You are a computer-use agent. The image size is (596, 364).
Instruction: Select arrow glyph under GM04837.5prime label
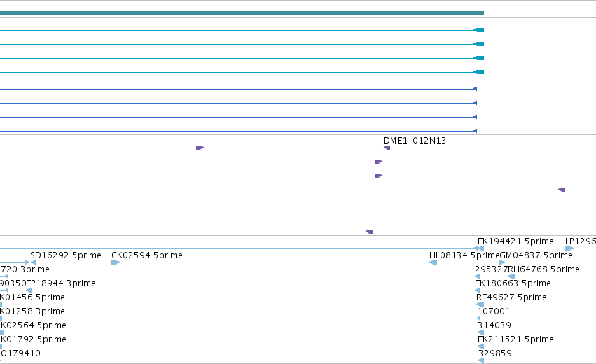tap(502, 262)
